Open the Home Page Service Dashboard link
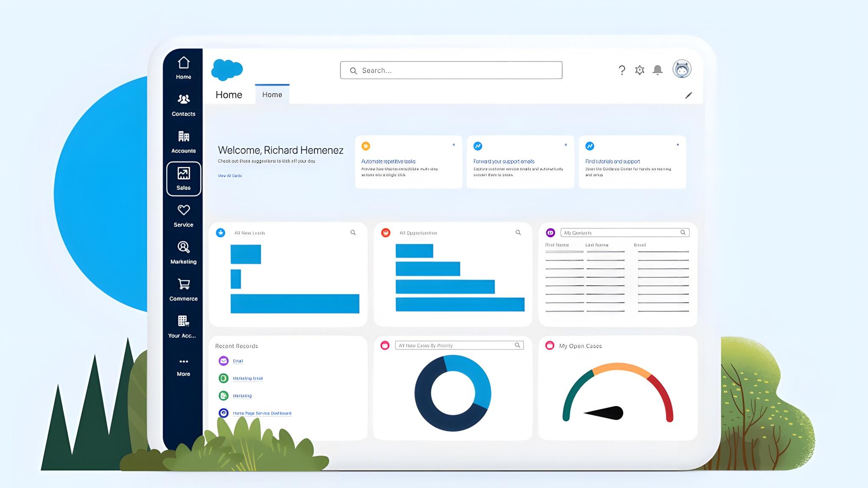Viewport: 868px width, 488px height. tap(262, 413)
